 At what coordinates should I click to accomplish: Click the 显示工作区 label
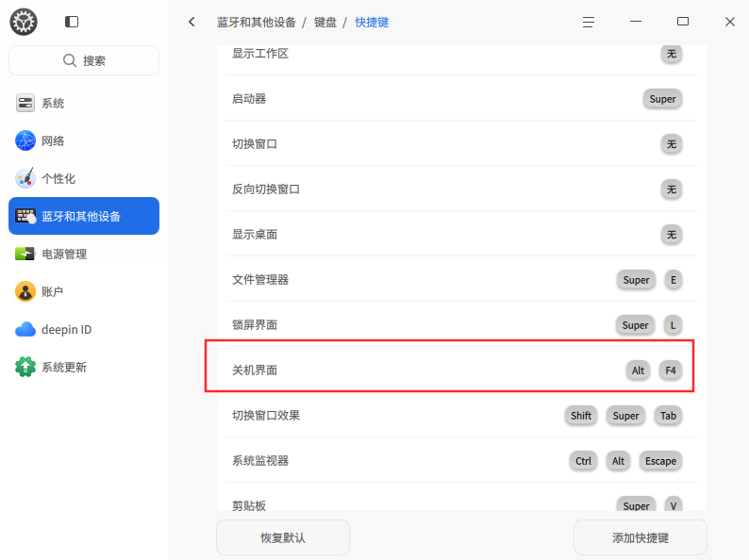(260, 54)
